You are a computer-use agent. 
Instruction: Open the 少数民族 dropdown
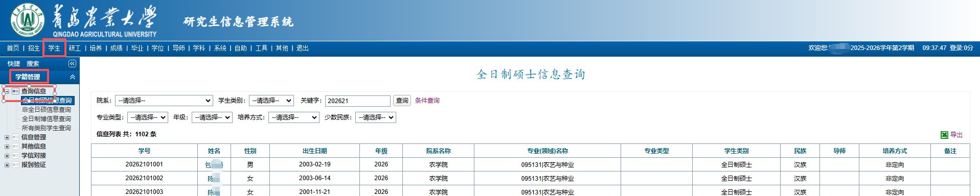376,117
